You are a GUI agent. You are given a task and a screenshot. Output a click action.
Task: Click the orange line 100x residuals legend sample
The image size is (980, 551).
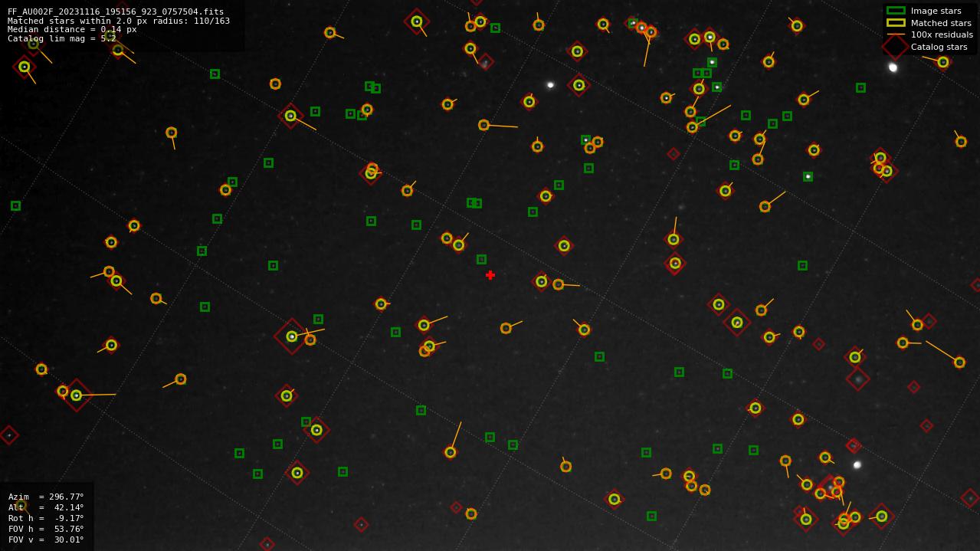(x=896, y=34)
